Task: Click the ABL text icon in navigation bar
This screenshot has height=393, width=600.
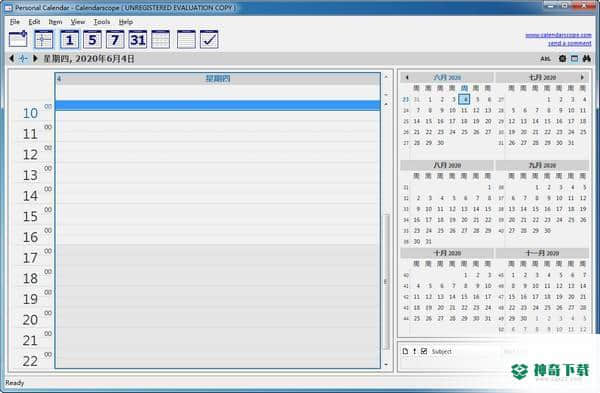Action: [546, 59]
